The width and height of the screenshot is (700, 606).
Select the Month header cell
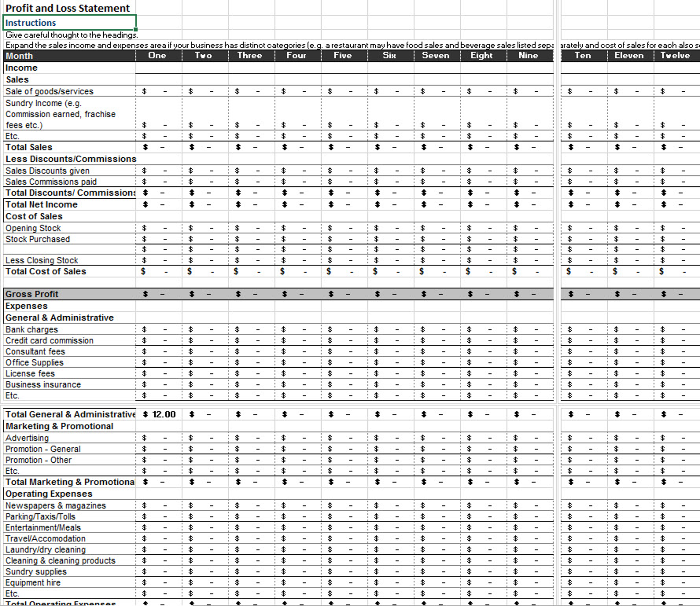pyautogui.click(x=19, y=55)
